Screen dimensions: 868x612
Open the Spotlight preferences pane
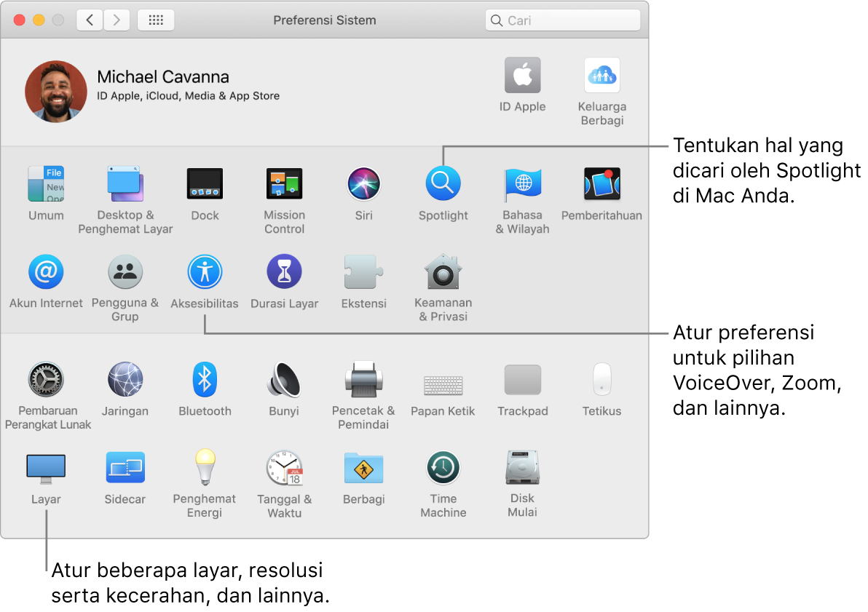443,184
